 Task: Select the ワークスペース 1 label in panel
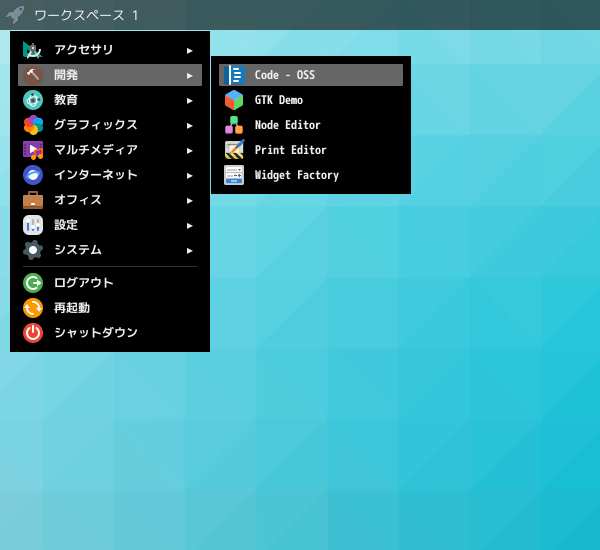86,15
